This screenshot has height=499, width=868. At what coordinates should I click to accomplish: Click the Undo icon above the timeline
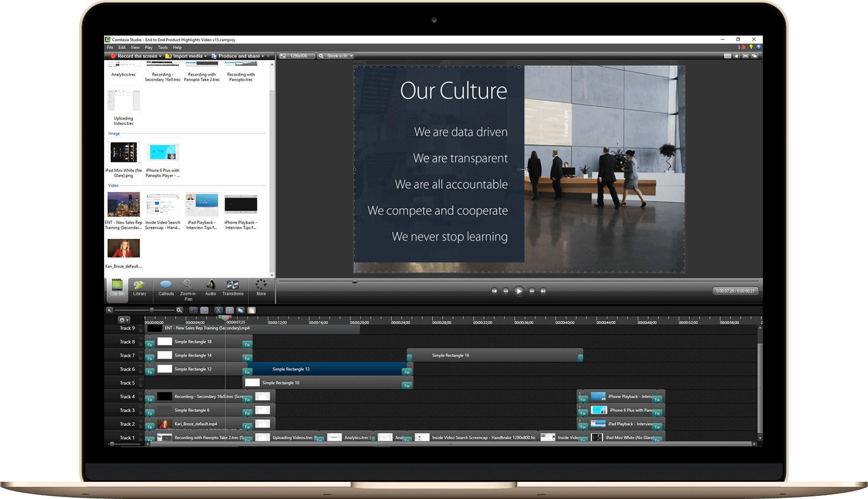pyautogui.click(x=193, y=310)
